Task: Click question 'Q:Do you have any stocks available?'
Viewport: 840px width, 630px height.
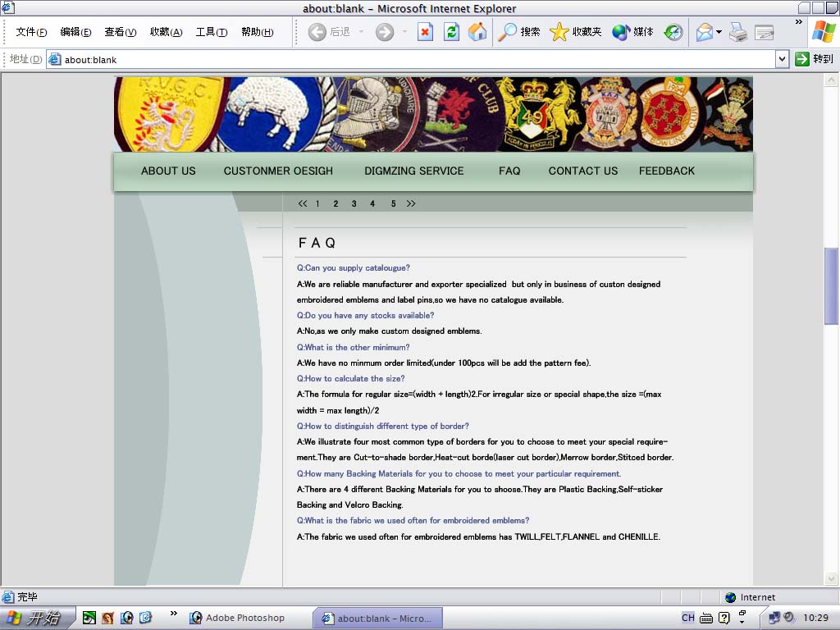Action: coord(365,316)
